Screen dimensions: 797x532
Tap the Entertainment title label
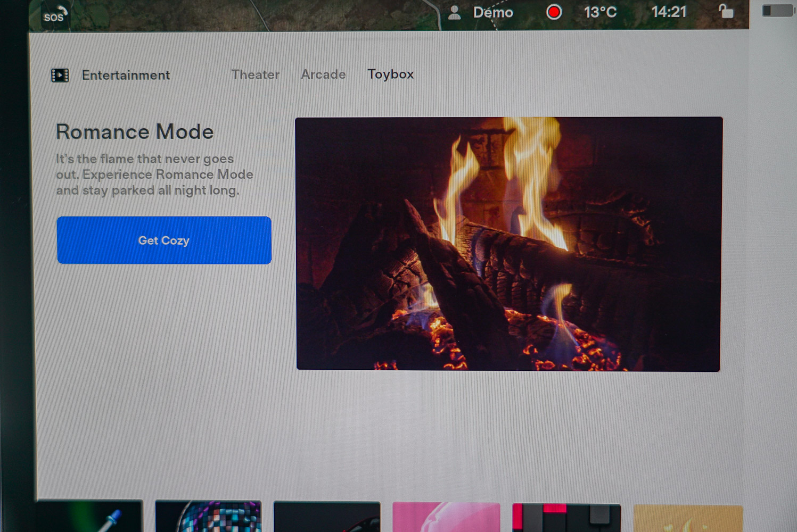pos(126,76)
